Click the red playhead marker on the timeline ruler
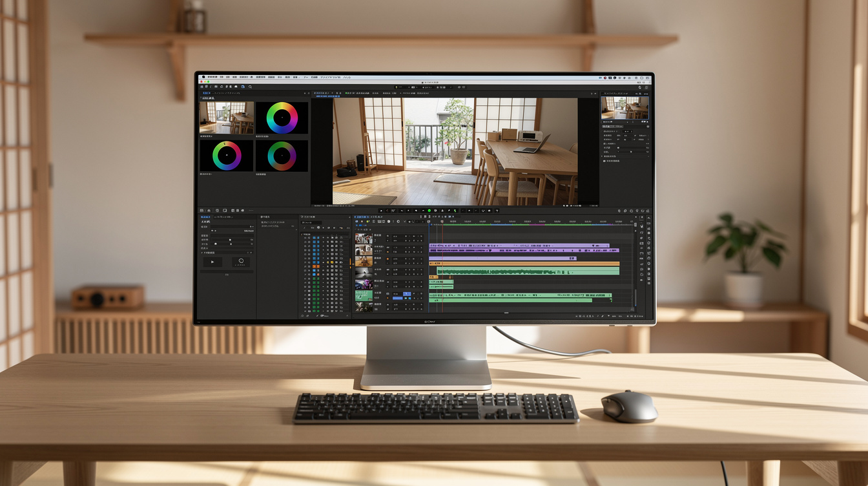This screenshot has width=868, height=486. click(x=442, y=222)
